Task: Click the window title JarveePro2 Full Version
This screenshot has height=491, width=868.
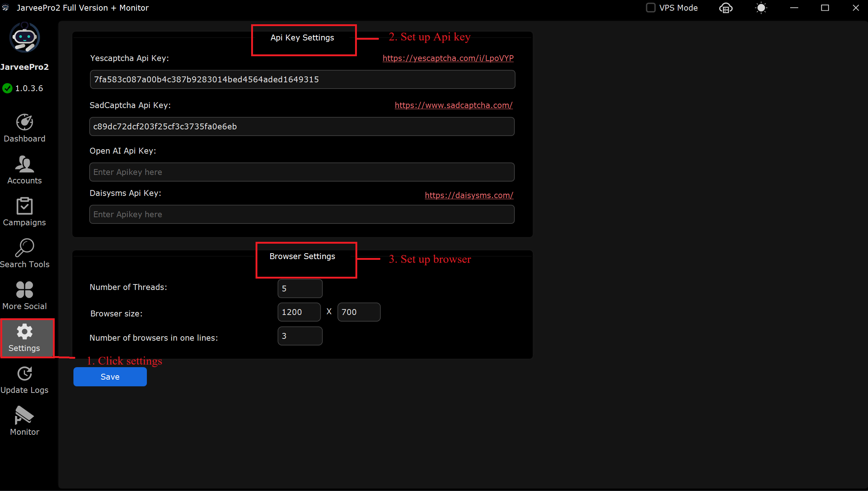Action: click(83, 8)
